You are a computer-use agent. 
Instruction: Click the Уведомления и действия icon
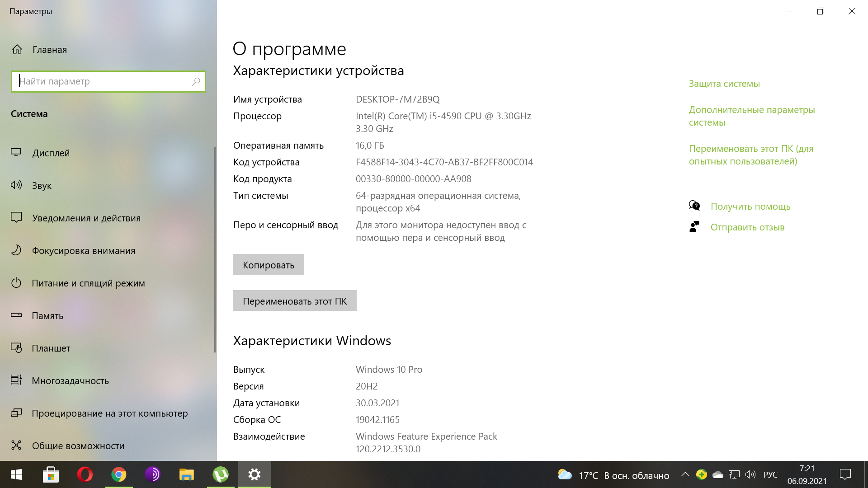[x=16, y=217]
